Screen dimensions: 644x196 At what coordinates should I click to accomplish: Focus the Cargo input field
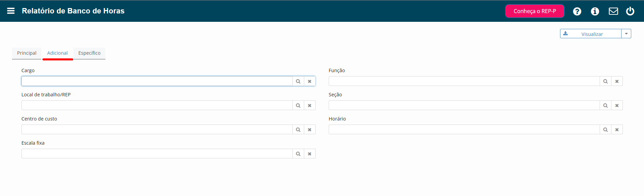tap(157, 81)
